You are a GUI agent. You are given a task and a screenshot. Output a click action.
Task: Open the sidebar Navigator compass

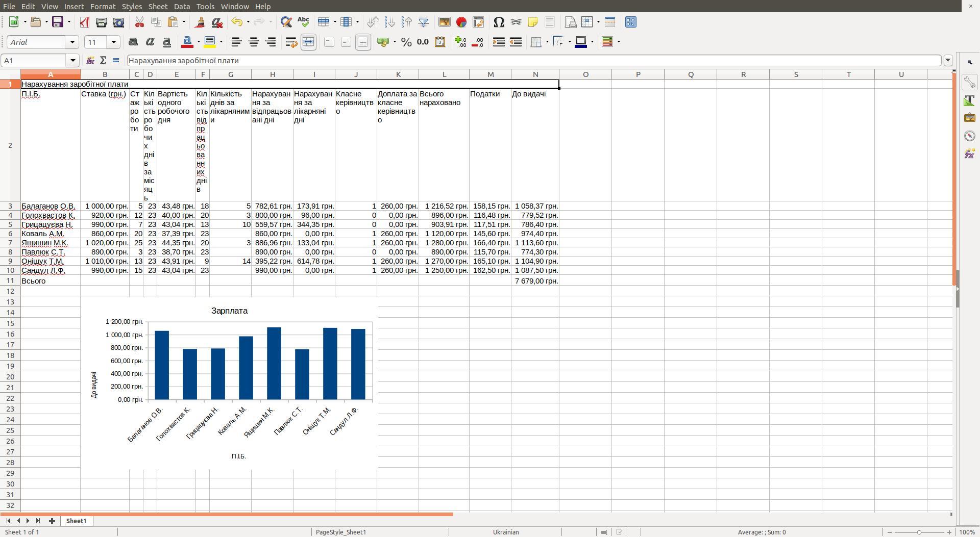970,136
